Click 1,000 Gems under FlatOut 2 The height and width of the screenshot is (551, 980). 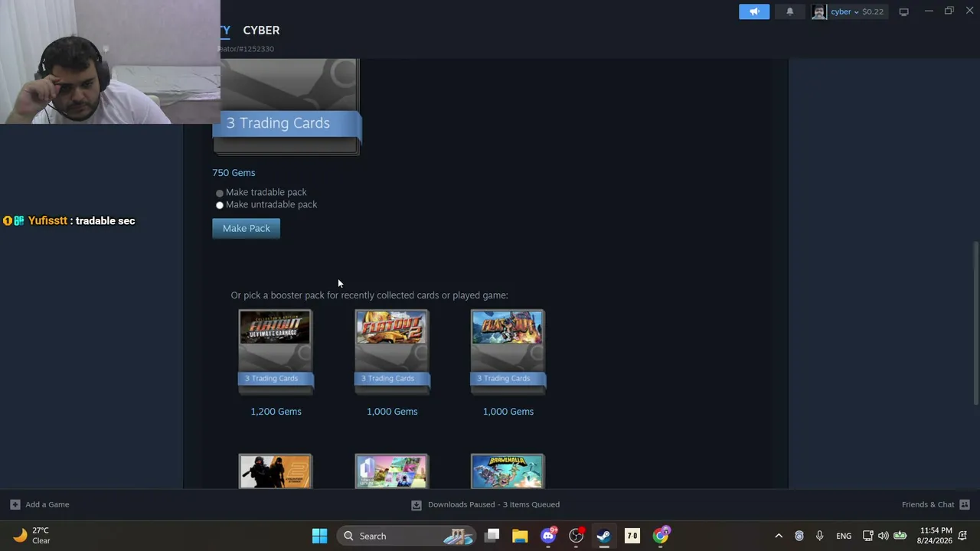[x=392, y=412]
